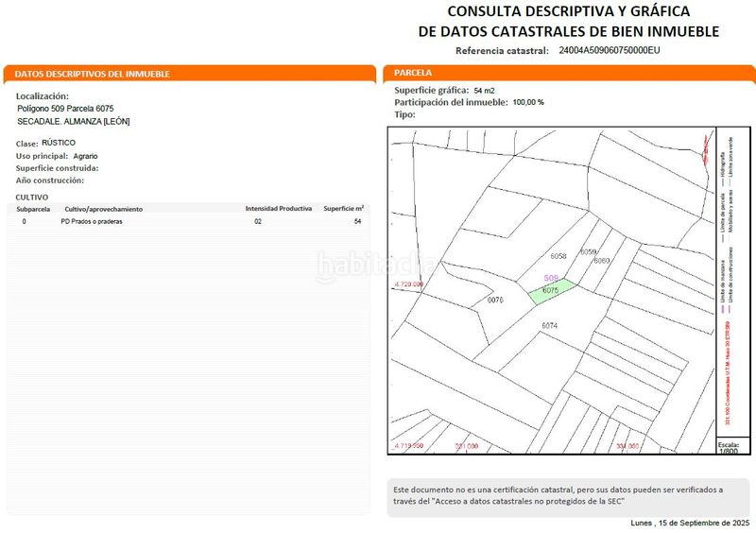Click the 'Tipo:' label
This screenshot has width=756, height=533.
coord(404,114)
